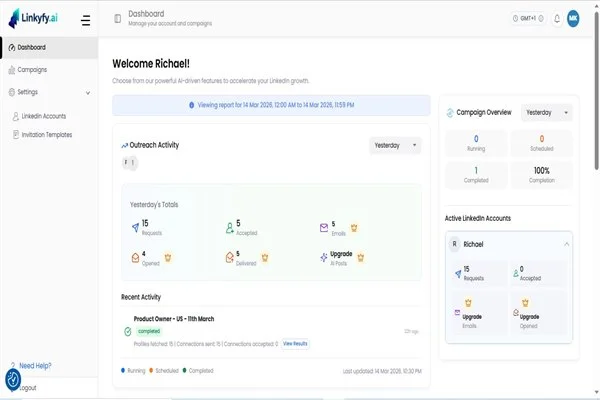Click the Requests paper plane icon in totals
Screen dimensions: 600x400
coord(135,227)
